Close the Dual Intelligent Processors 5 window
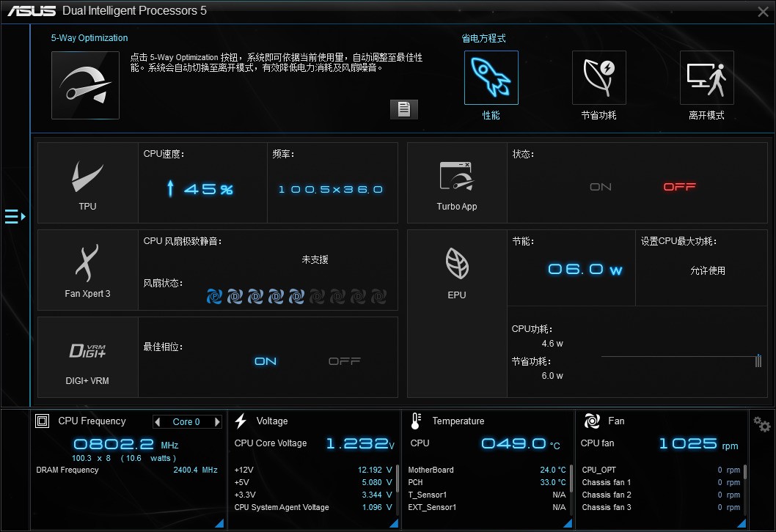This screenshot has width=776, height=532. (763, 12)
